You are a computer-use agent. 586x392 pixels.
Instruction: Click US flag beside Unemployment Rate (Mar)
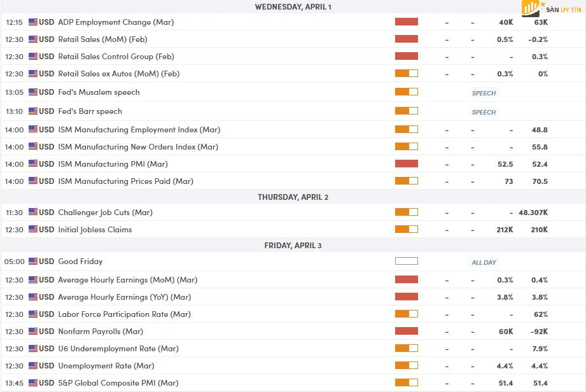[x=33, y=366]
